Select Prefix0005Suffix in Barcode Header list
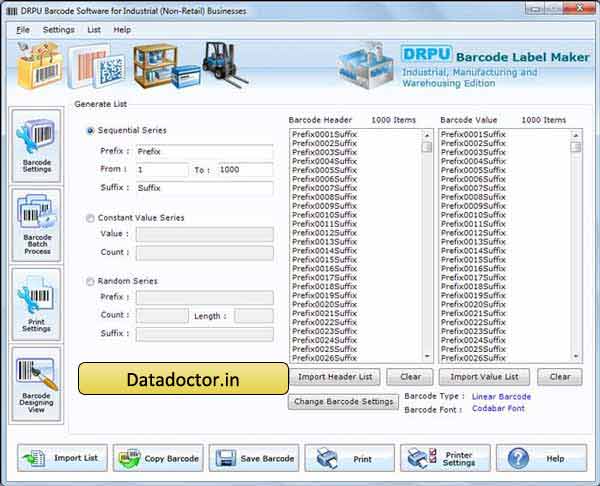Viewport: 600px width, 486px height. click(x=324, y=170)
